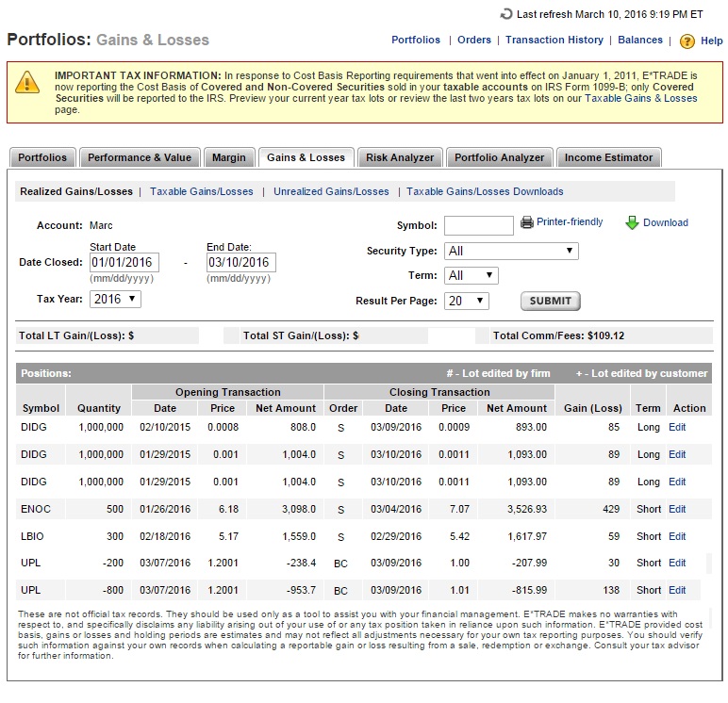This screenshot has height=703, width=728.
Task: Open the Term filter dropdown
Action: coord(471,276)
